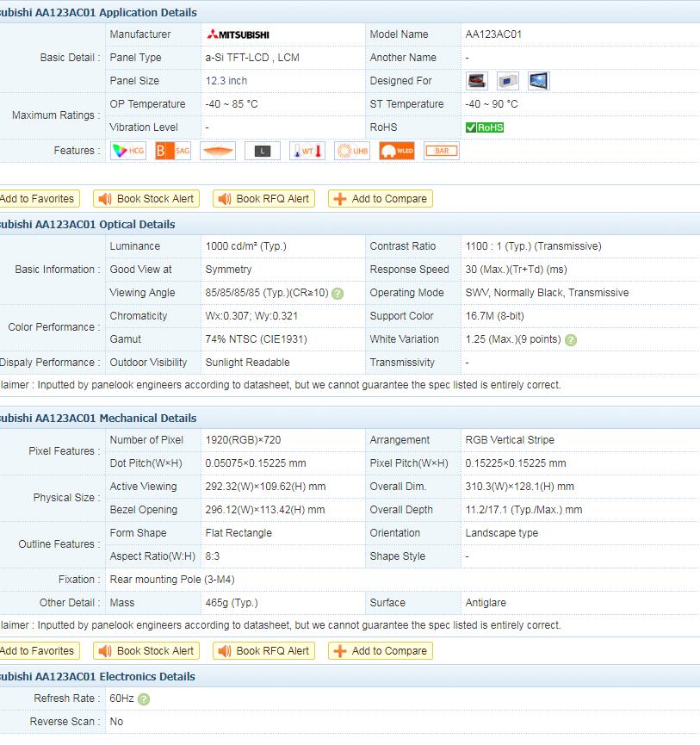Click lower Add to Compare button text

point(389,651)
